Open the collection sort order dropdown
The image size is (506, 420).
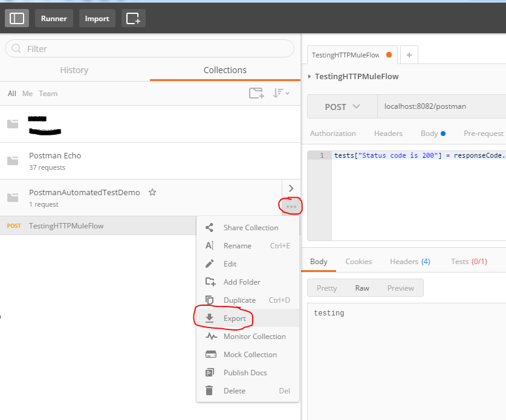point(281,93)
